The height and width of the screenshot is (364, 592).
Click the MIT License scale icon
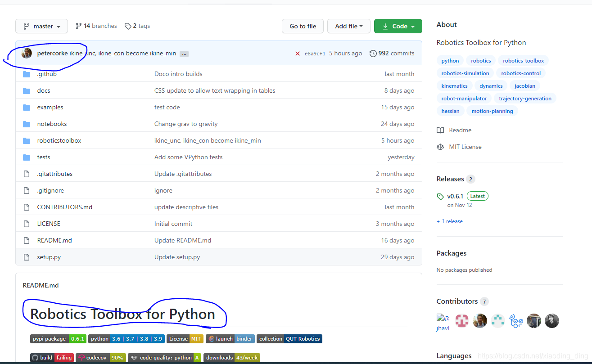(440, 146)
